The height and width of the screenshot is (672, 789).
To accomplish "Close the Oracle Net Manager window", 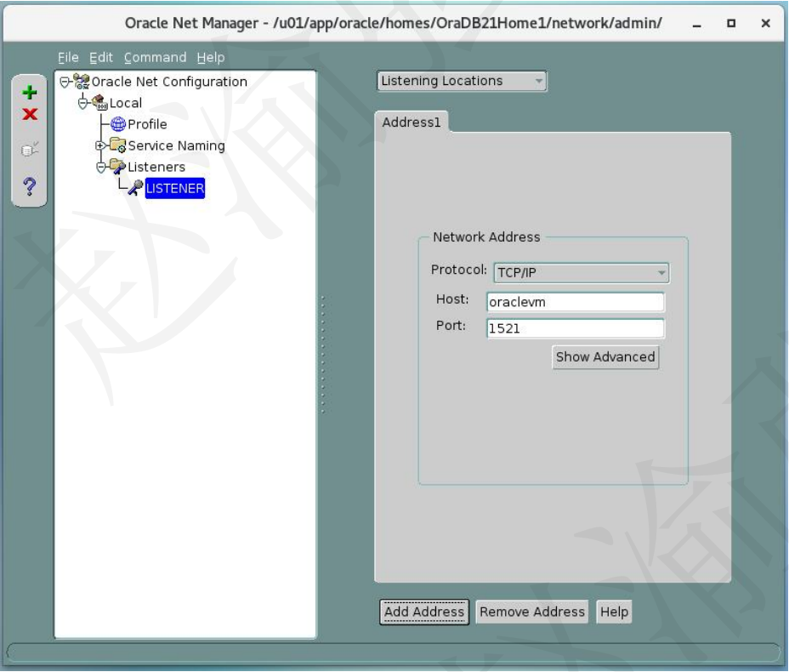I will click(766, 23).
